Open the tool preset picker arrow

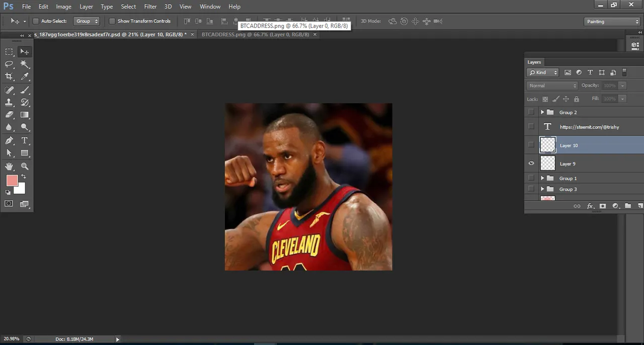coord(25,21)
